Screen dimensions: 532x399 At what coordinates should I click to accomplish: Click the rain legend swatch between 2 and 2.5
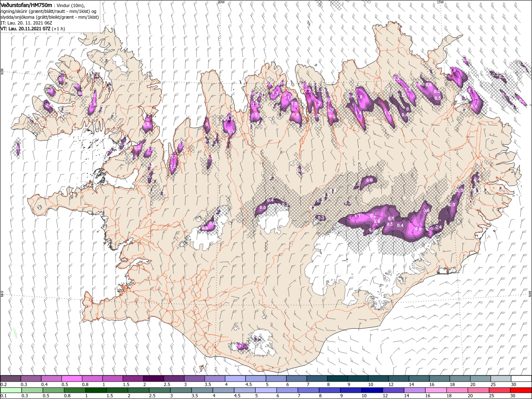pos(138,390)
